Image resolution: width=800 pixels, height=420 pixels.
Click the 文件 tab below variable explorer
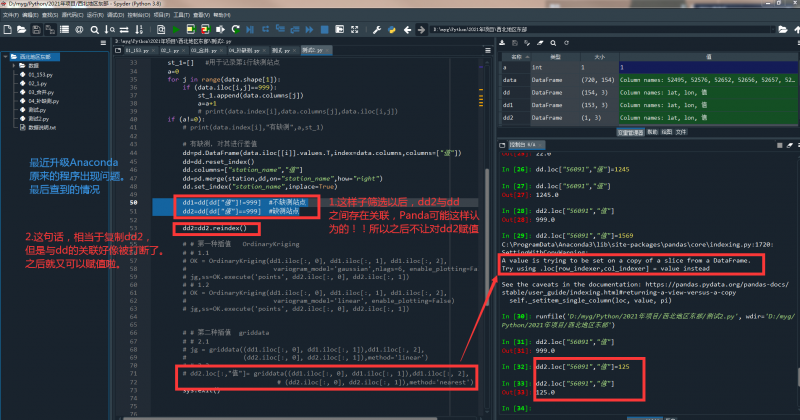[681, 130]
